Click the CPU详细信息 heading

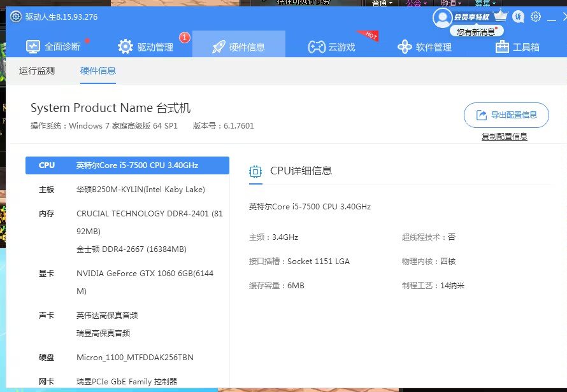point(301,171)
